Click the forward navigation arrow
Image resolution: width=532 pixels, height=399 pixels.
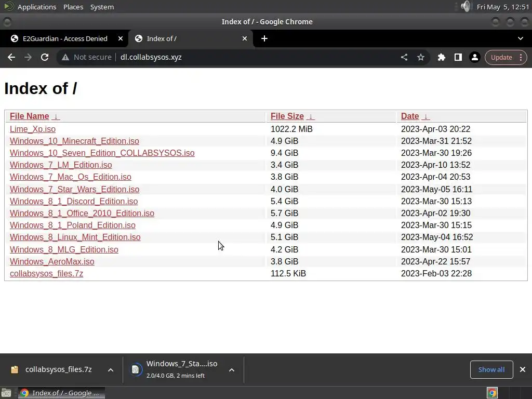pos(28,57)
